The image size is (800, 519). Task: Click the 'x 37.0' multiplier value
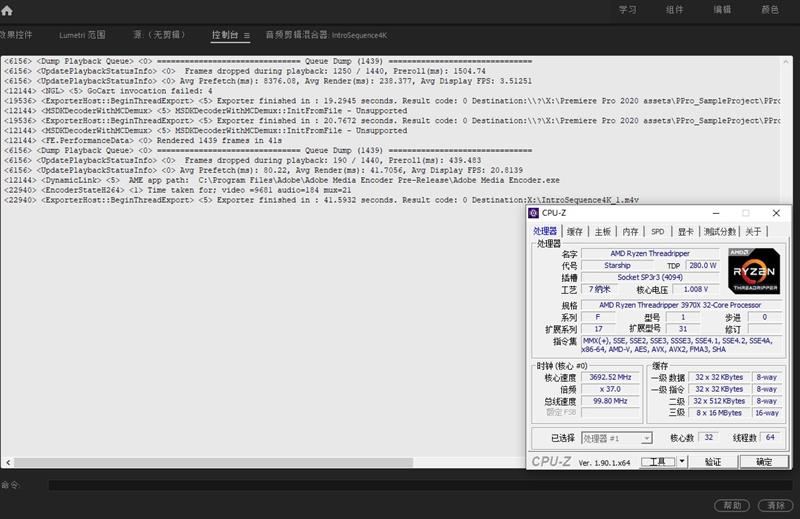(610, 389)
